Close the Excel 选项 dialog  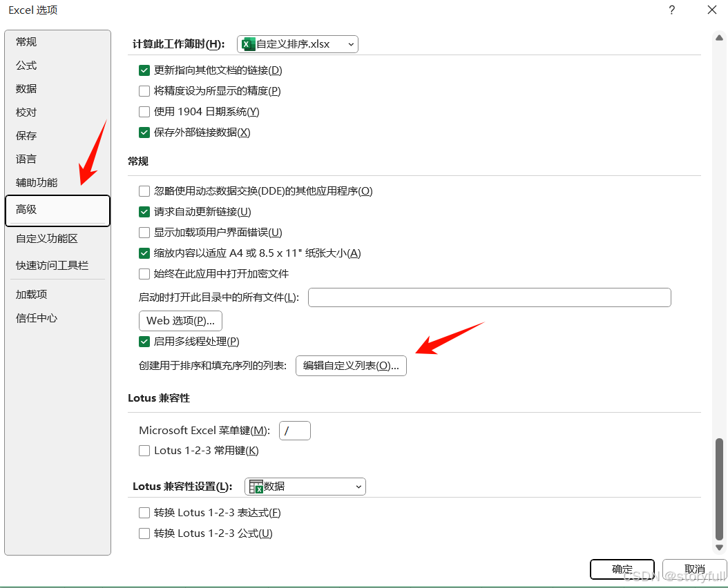[x=711, y=10]
